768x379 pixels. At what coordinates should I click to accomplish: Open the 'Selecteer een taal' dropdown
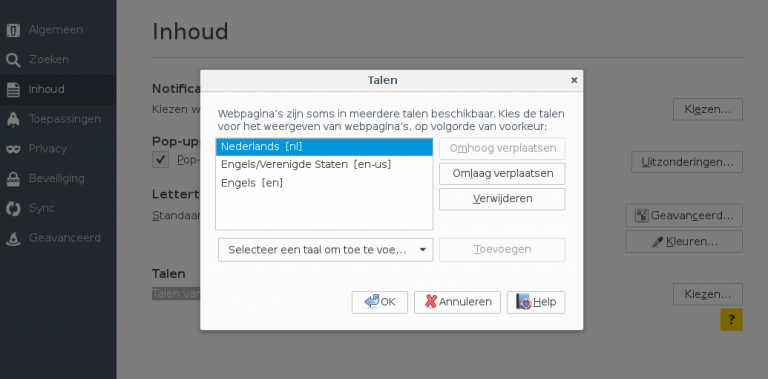click(326, 250)
